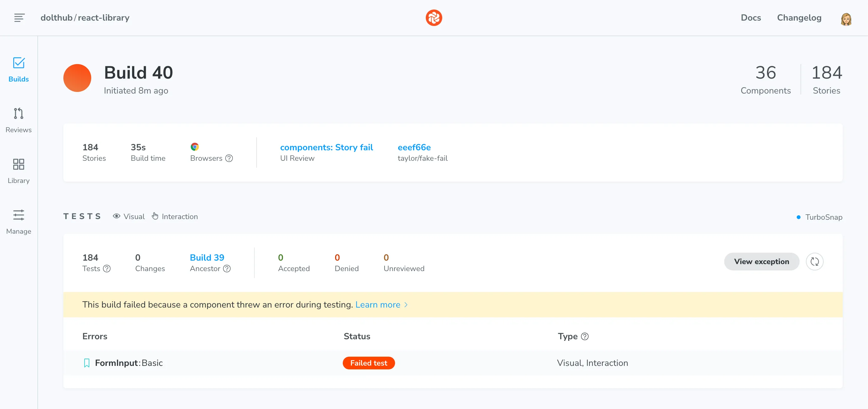Open the Build 39 ancestor link

(x=207, y=257)
